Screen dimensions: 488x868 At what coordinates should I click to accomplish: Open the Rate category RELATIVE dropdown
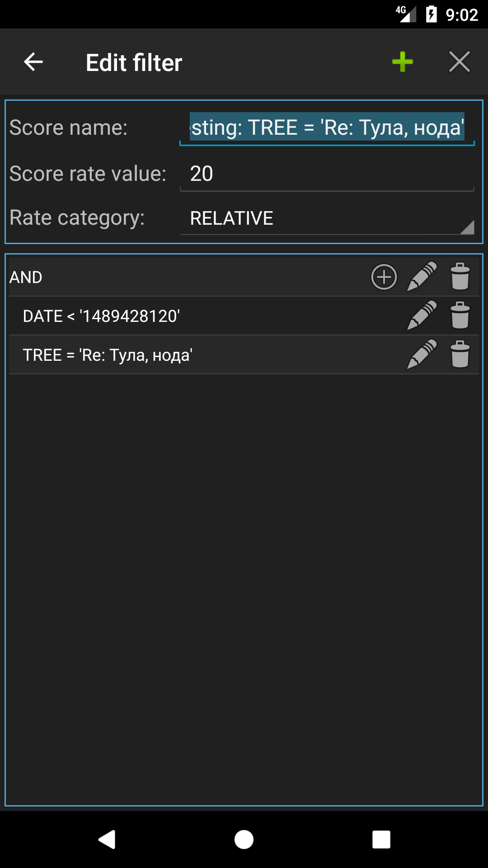(327, 218)
